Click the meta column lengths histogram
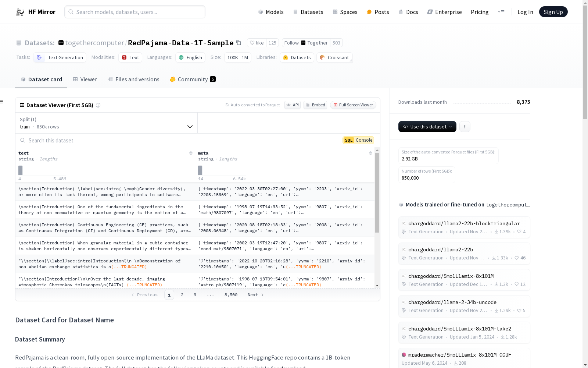The height and width of the screenshot is (368, 588). click(x=222, y=170)
